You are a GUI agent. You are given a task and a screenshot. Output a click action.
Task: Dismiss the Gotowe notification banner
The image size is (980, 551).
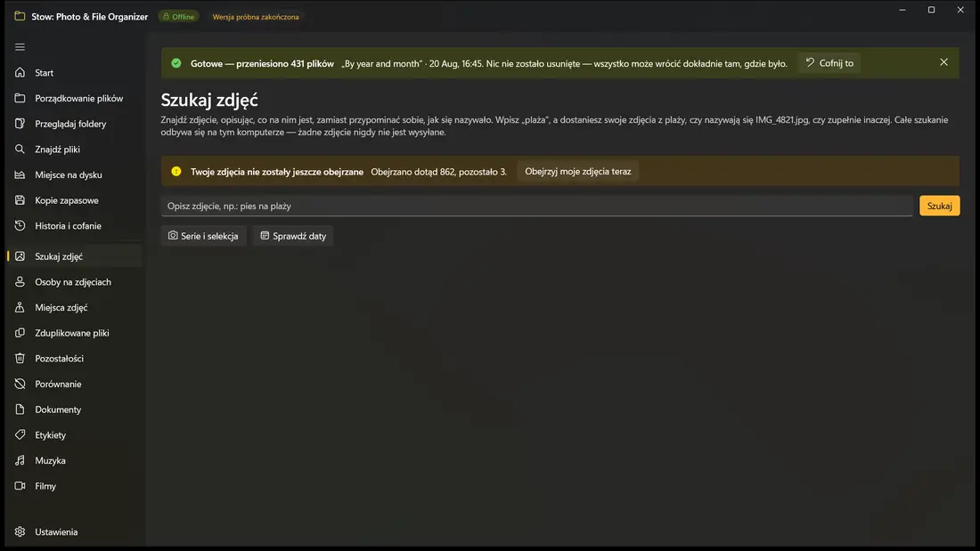point(943,62)
